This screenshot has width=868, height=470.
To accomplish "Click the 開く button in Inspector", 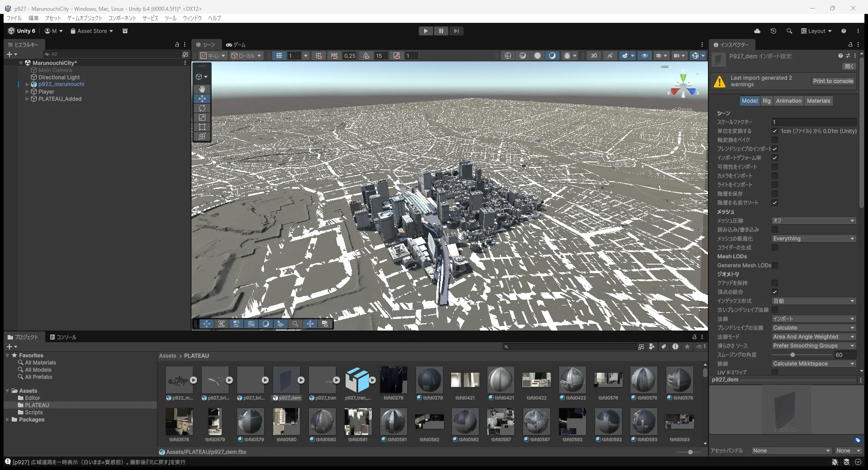I will [849, 66].
